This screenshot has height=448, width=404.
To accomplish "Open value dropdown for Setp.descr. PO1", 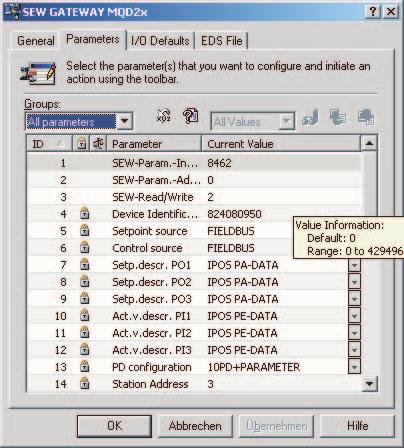I will click(354, 265).
